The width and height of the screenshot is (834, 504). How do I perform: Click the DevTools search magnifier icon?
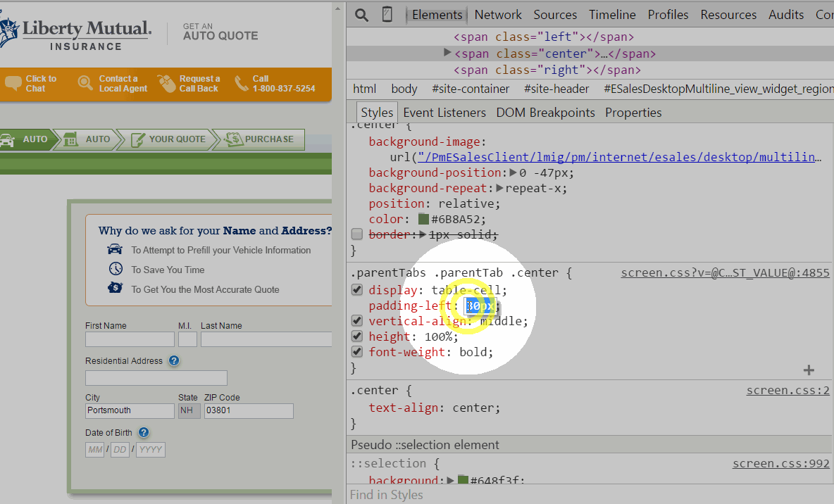tap(361, 15)
